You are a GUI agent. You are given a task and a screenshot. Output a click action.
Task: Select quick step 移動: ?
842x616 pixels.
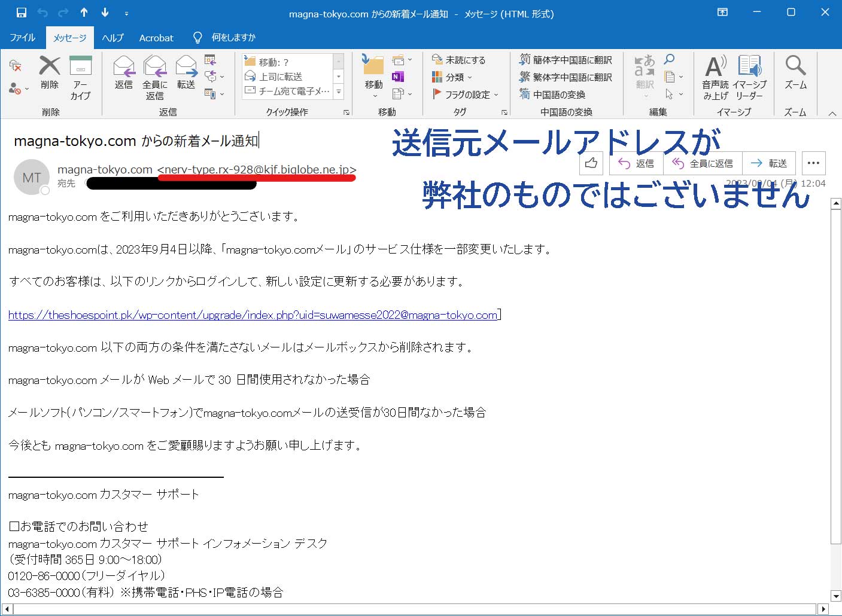[x=287, y=62]
